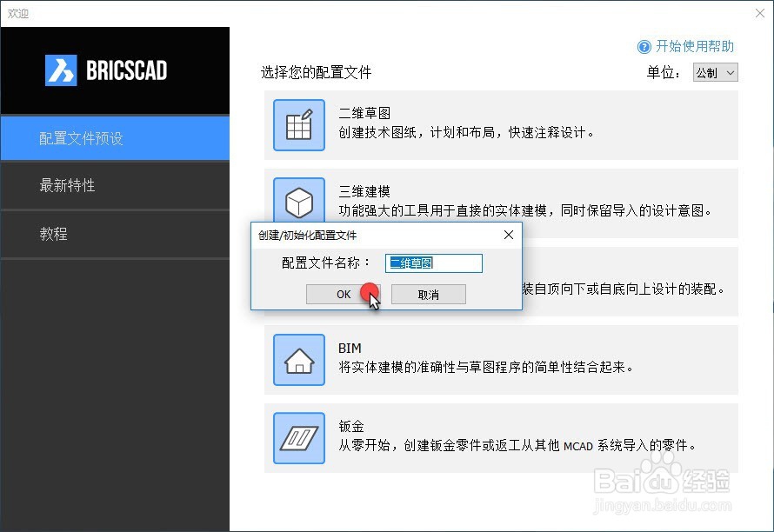Image resolution: width=774 pixels, height=532 pixels.
Task: Click the 三维建模 title text
Action: coord(364,191)
